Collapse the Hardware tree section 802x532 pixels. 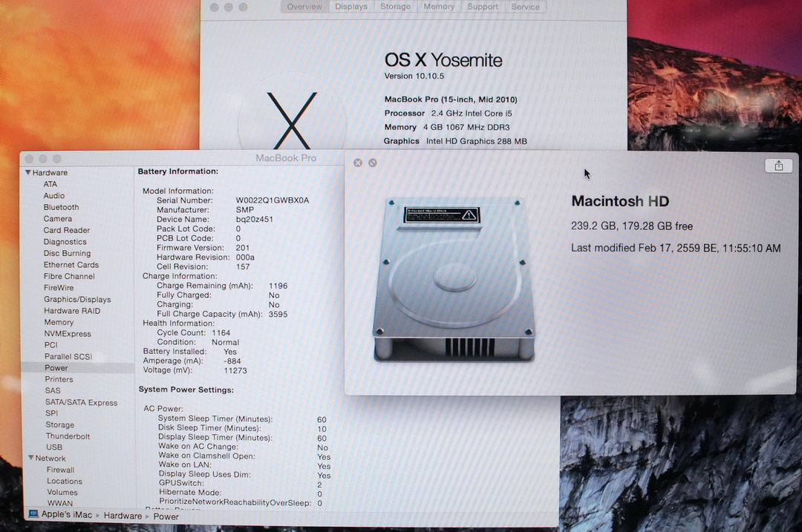[x=28, y=173]
